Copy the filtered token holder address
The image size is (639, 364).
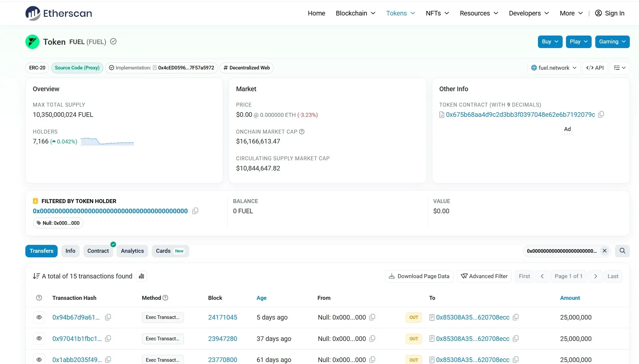[x=195, y=211]
